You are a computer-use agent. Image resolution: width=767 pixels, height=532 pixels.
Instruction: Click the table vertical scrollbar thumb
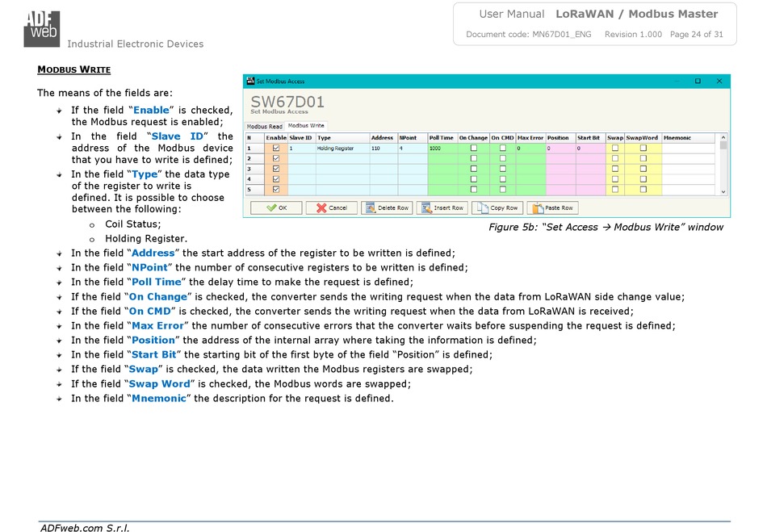pyautogui.click(x=723, y=145)
